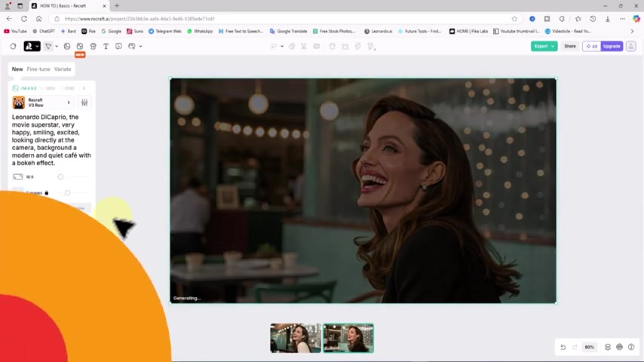
Task: Open the Export dropdown
Action: (x=544, y=46)
